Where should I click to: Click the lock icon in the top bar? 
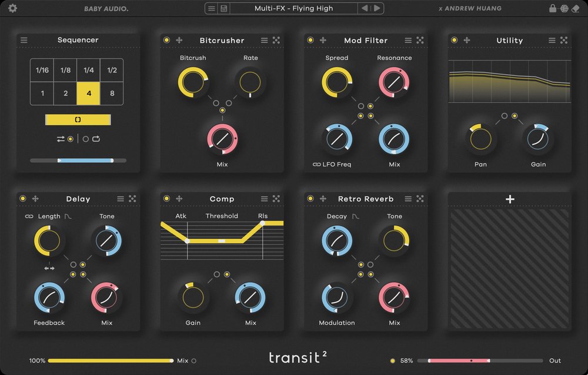[x=552, y=8]
